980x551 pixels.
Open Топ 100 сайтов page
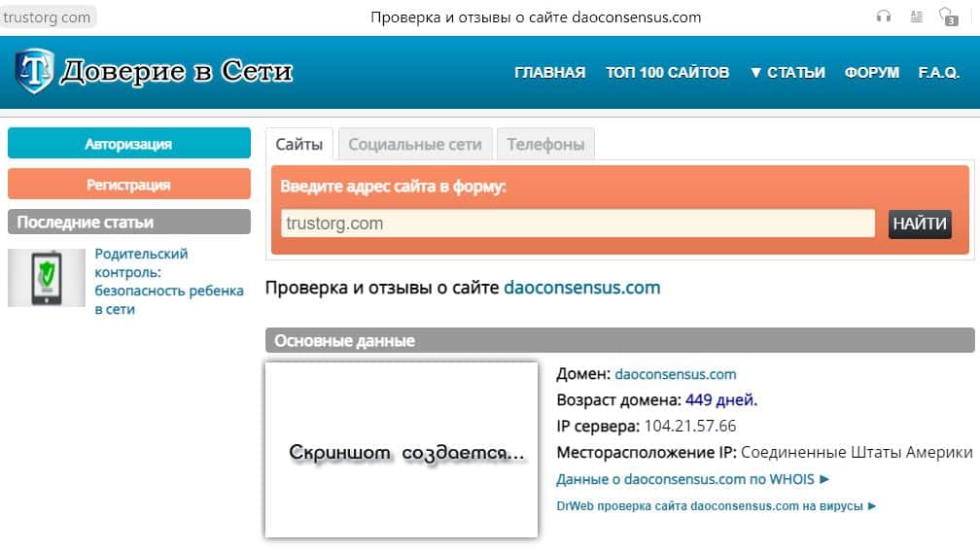(667, 73)
